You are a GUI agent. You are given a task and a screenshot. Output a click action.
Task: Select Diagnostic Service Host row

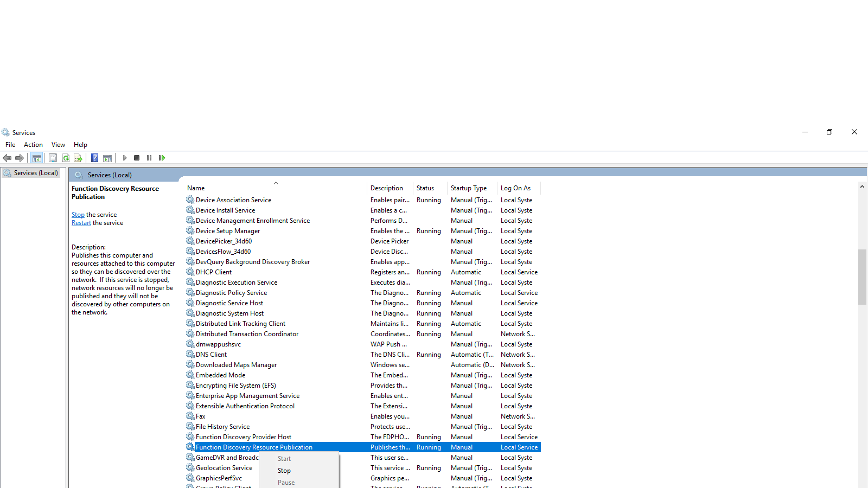(363, 303)
